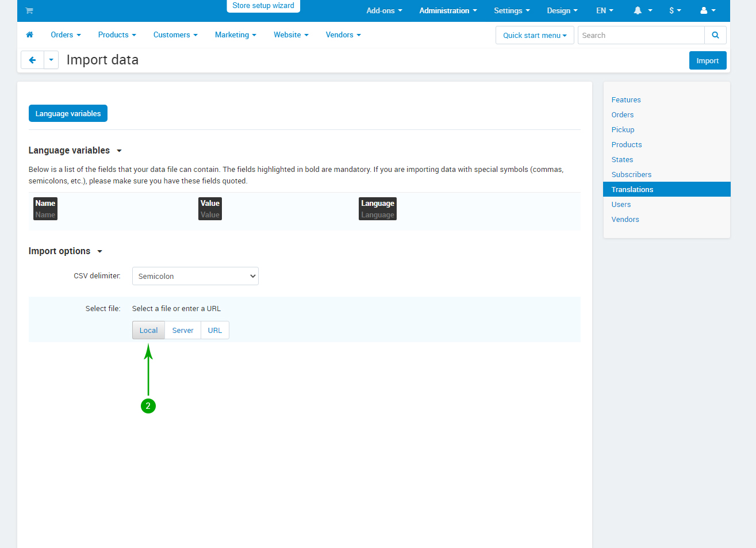The image size is (756, 548).
Task: Open the CSV delimiter dropdown
Action: (195, 276)
